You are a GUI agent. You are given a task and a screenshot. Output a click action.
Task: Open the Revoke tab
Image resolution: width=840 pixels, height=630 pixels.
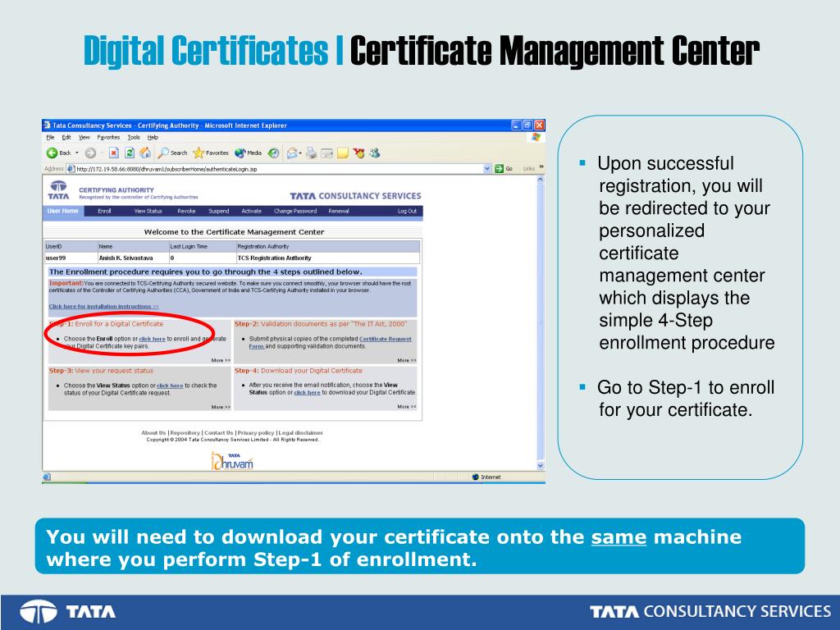[186, 211]
